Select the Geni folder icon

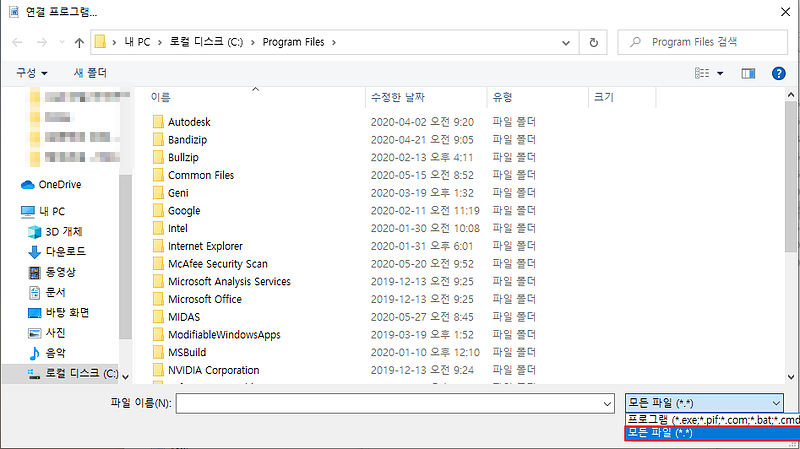[159, 193]
